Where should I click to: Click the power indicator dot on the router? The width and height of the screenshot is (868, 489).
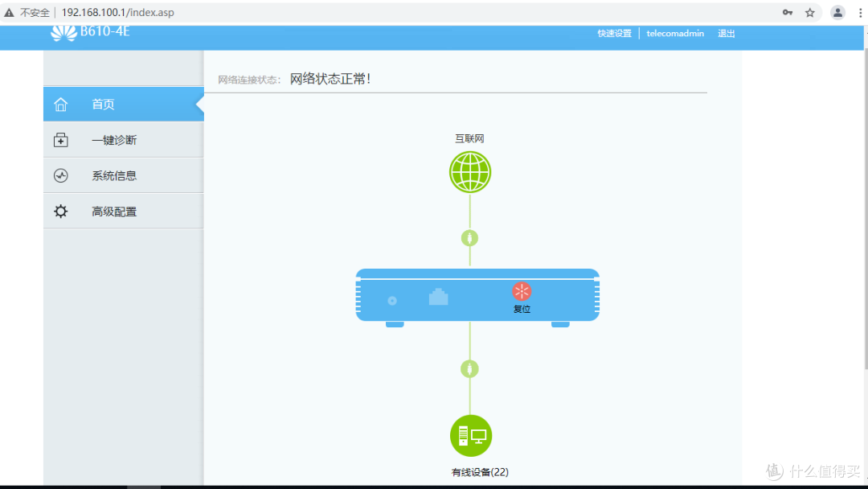pos(392,300)
